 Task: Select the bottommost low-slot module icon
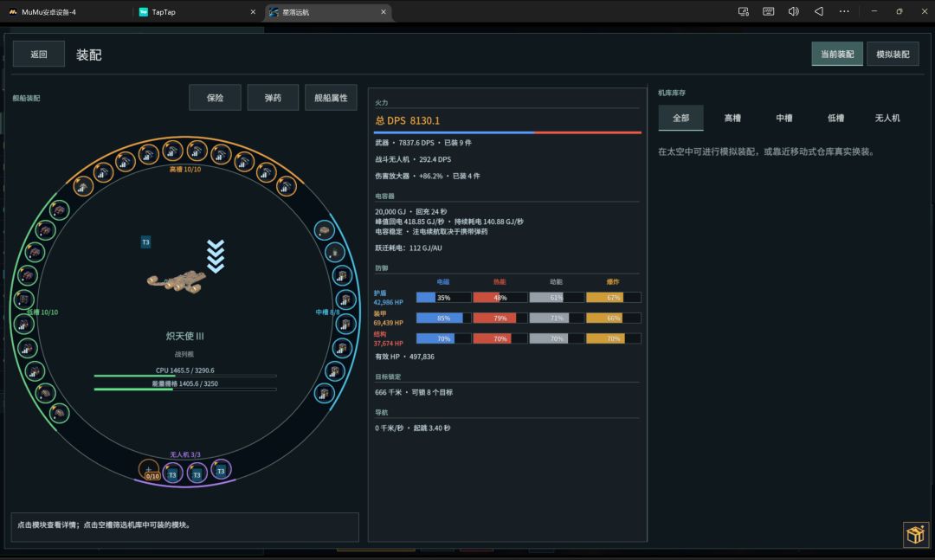(59, 413)
